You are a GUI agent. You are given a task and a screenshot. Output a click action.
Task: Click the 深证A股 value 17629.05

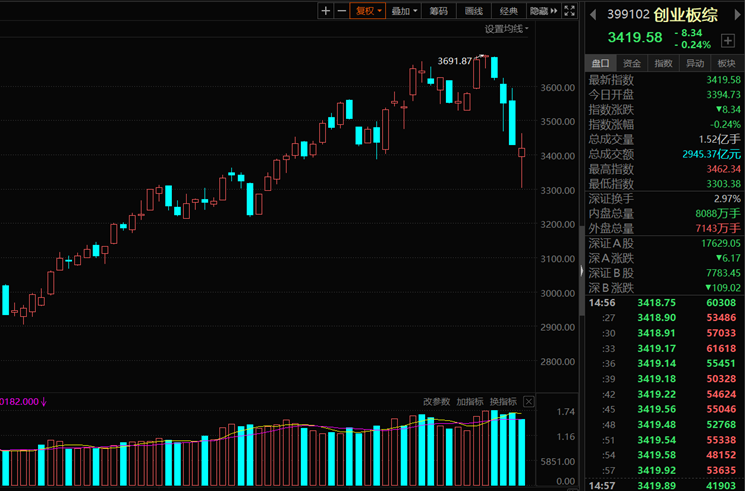click(721, 243)
